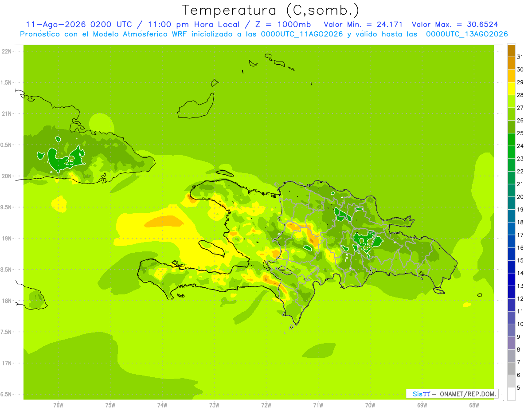Click the legend scale label "23"
This screenshot has width=532, height=411.
coord(520,159)
